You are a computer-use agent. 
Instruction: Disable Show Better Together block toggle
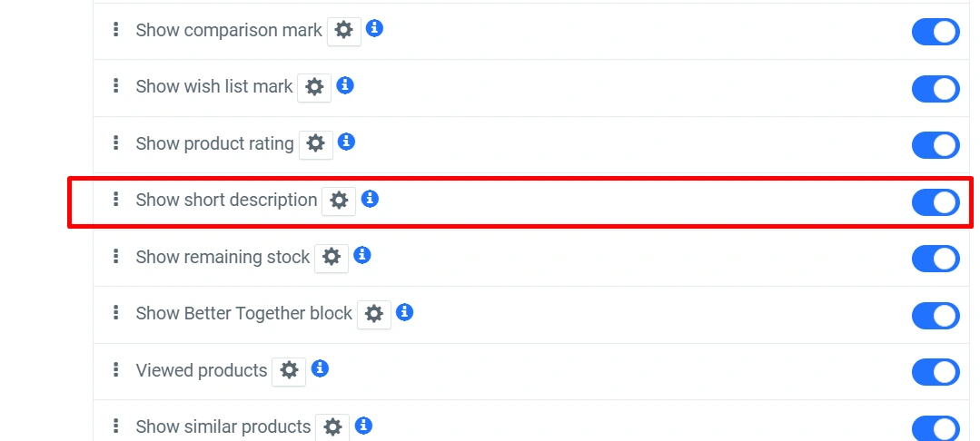(x=935, y=315)
